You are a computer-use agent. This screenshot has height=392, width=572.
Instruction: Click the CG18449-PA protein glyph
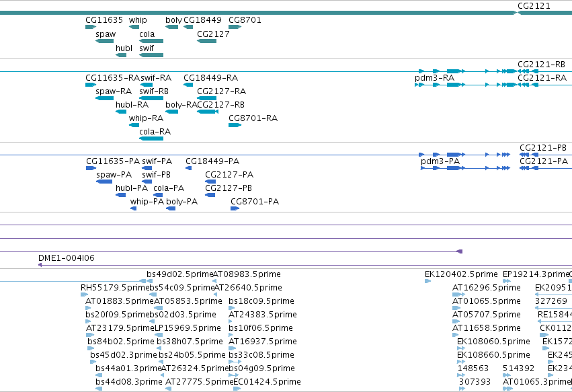click(x=188, y=168)
